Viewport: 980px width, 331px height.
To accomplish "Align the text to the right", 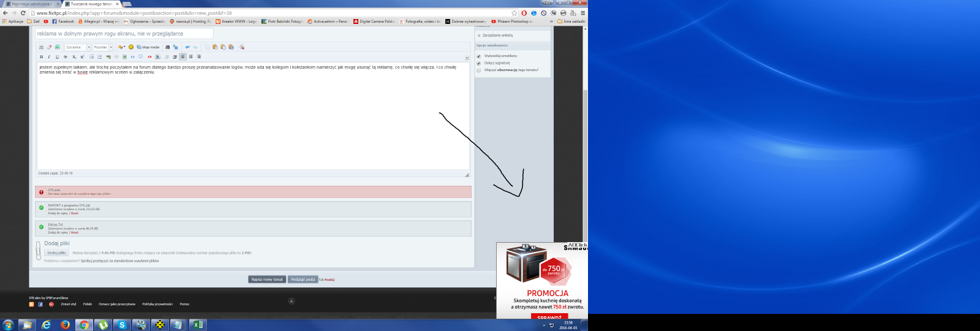I will (198, 56).
